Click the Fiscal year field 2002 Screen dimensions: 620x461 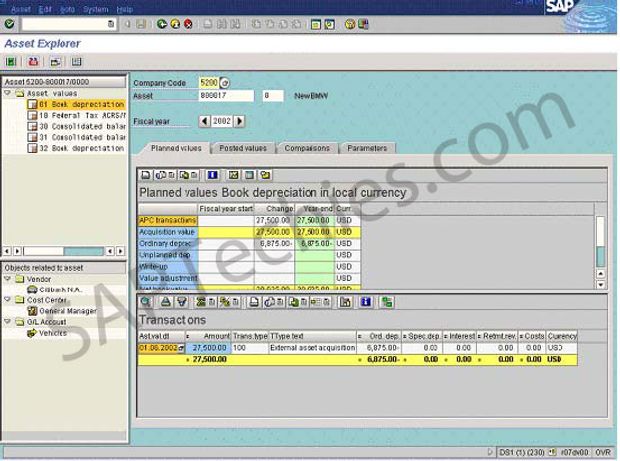pyautogui.click(x=221, y=121)
